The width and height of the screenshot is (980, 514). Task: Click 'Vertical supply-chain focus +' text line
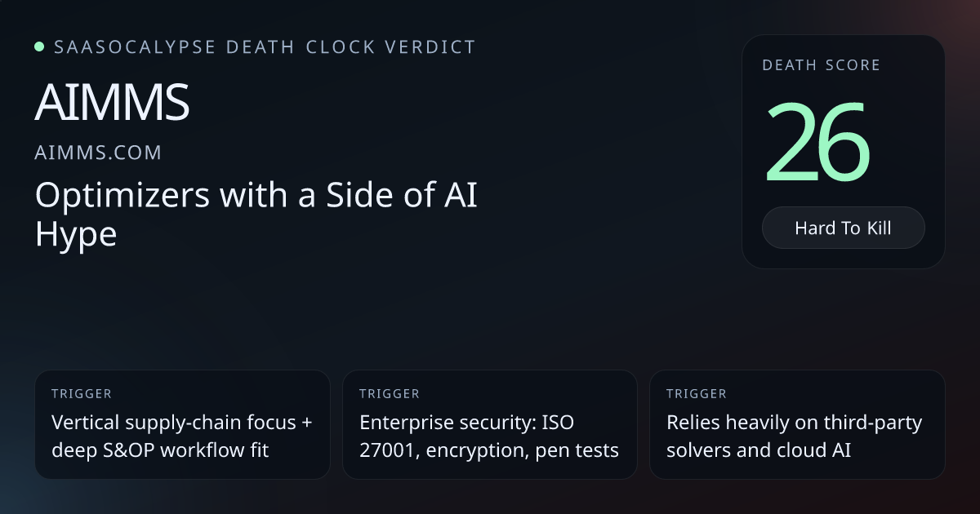(181, 423)
